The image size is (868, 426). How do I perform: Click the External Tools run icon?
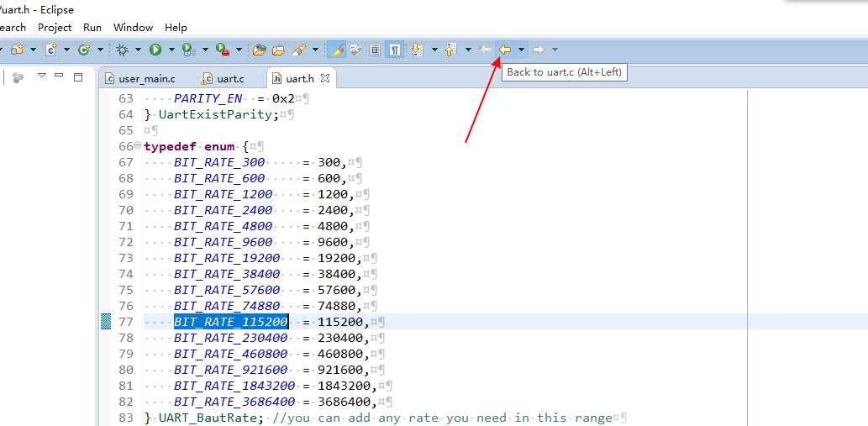point(223,50)
